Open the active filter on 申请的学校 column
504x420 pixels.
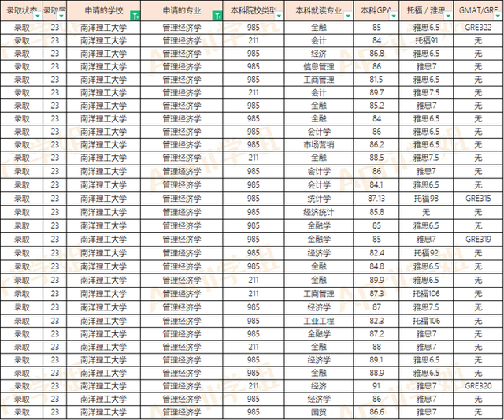click(135, 16)
